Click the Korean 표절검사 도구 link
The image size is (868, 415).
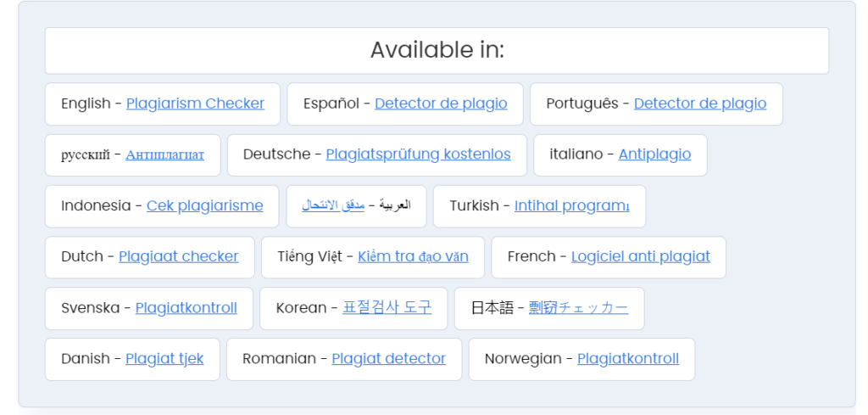click(387, 307)
